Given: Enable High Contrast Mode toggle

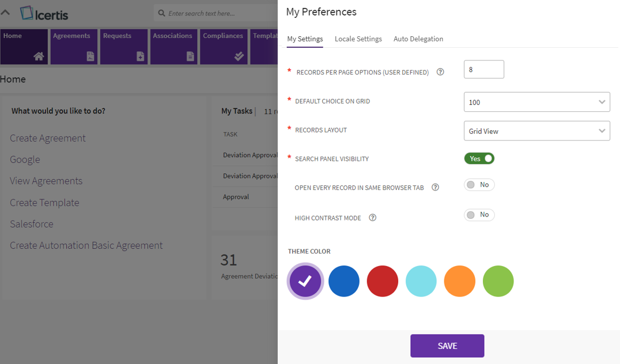Looking at the screenshot, I should [479, 215].
